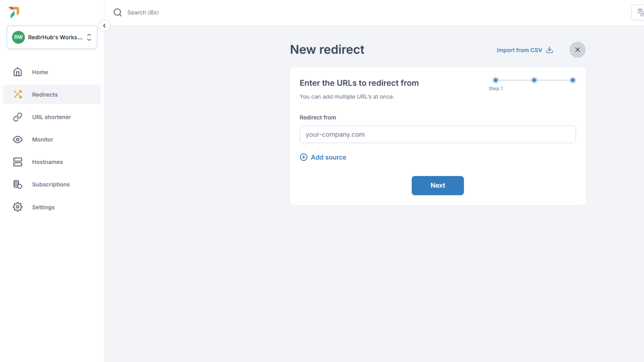Click the Next button to proceed
This screenshot has height=362, width=644.
click(x=437, y=185)
